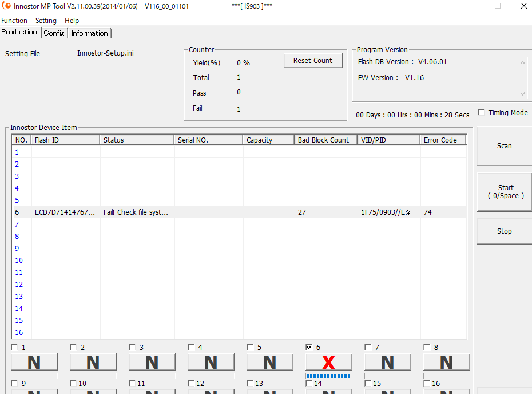
Task: Click the Flash ID column header
Action: [65, 140]
